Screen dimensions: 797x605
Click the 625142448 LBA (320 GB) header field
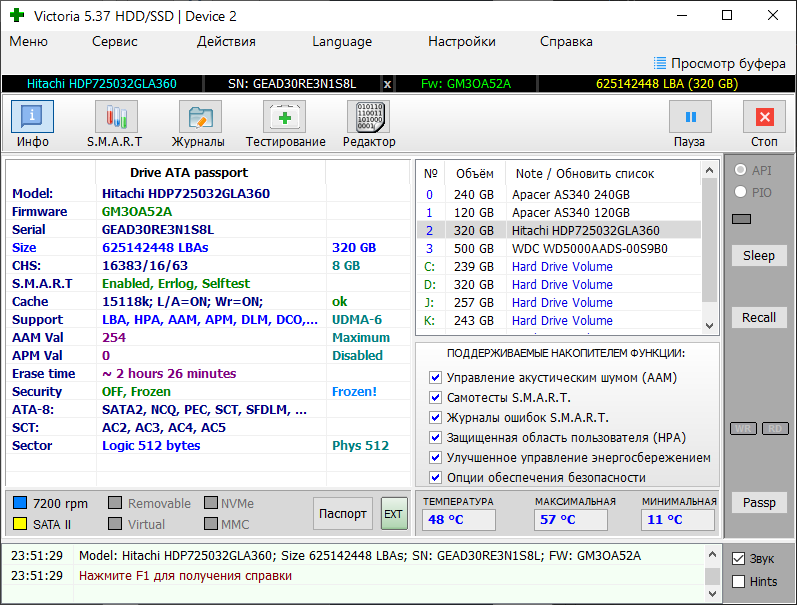tap(666, 84)
